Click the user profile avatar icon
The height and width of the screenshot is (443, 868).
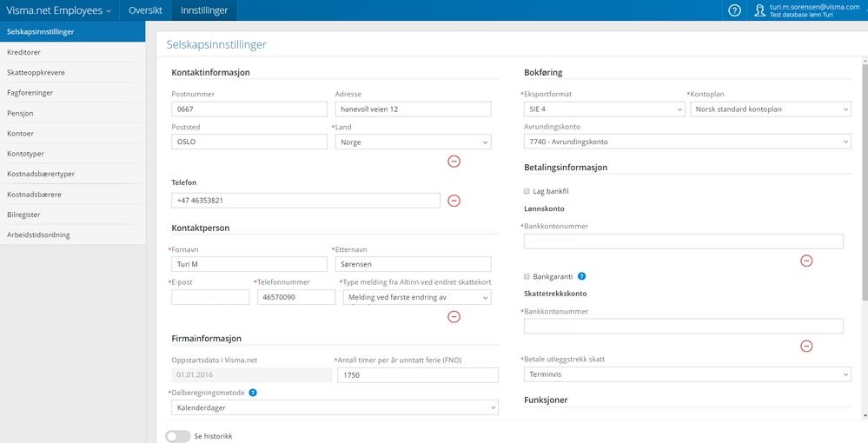tap(760, 10)
